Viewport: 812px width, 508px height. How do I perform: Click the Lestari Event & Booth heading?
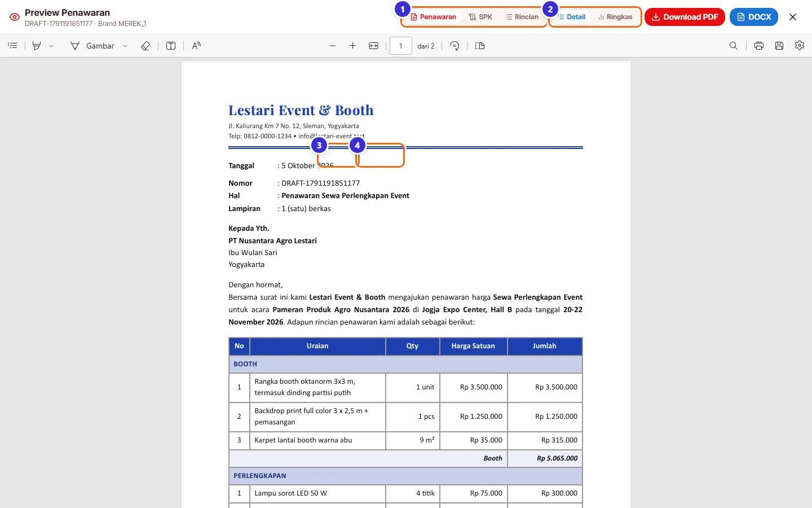(x=301, y=110)
